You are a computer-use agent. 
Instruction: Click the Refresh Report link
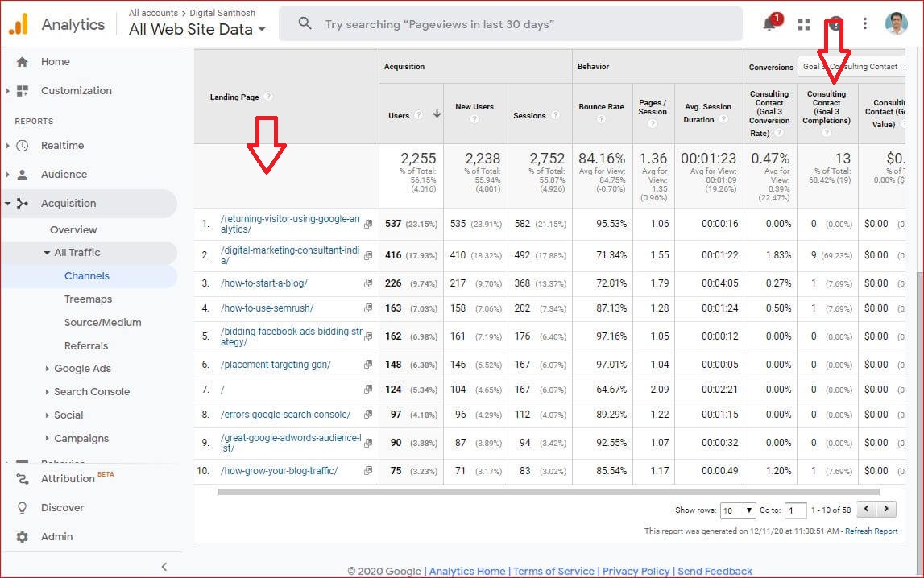(871, 531)
